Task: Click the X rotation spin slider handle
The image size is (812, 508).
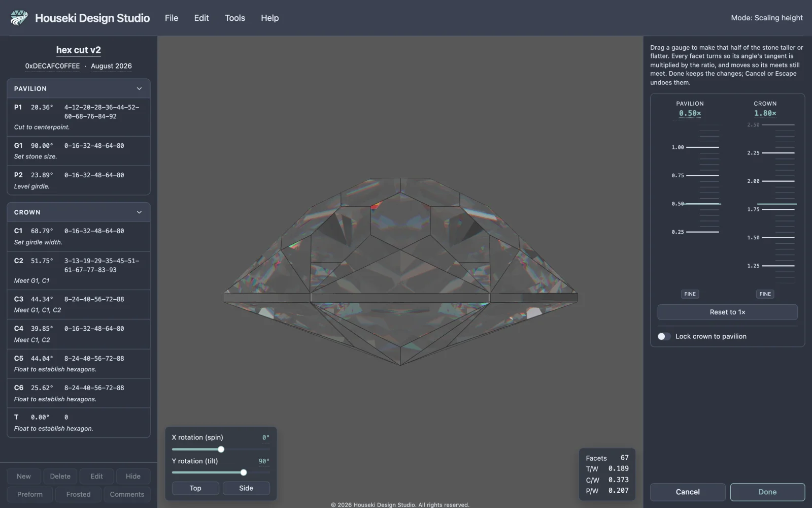Action: (x=221, y=449)
